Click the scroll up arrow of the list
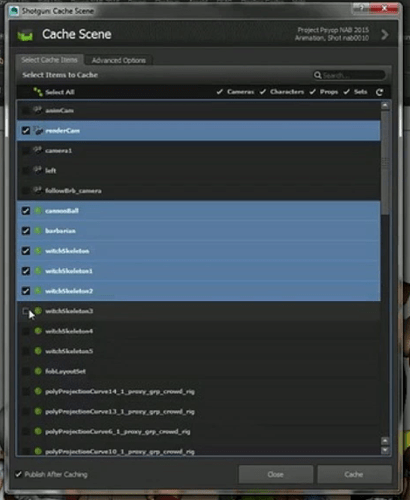The width and height of the screenshot is (410, 500). click(385, 106)
